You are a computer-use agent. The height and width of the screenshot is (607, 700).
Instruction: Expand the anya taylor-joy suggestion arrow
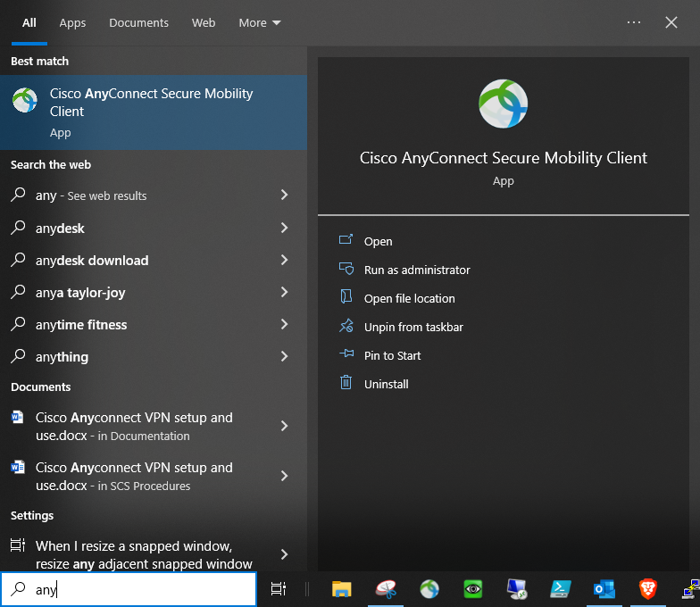click(x=284, y=292)
